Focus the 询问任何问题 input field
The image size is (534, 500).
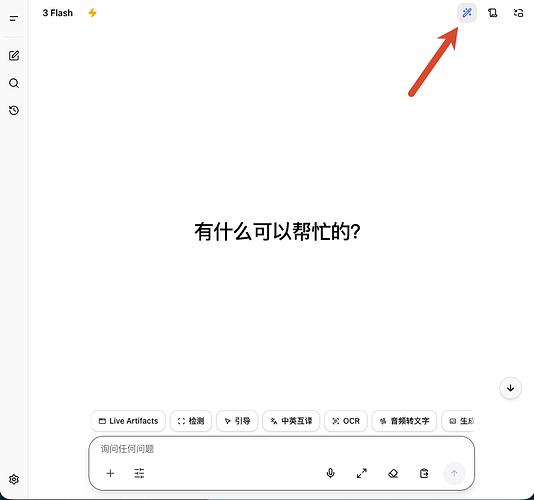pos(281,449)
